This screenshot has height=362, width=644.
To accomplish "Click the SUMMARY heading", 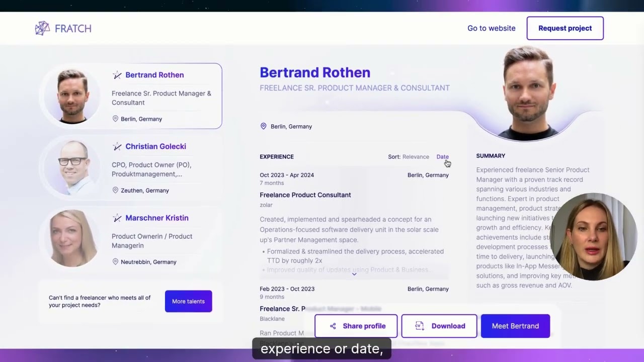I will click(491, 156).
